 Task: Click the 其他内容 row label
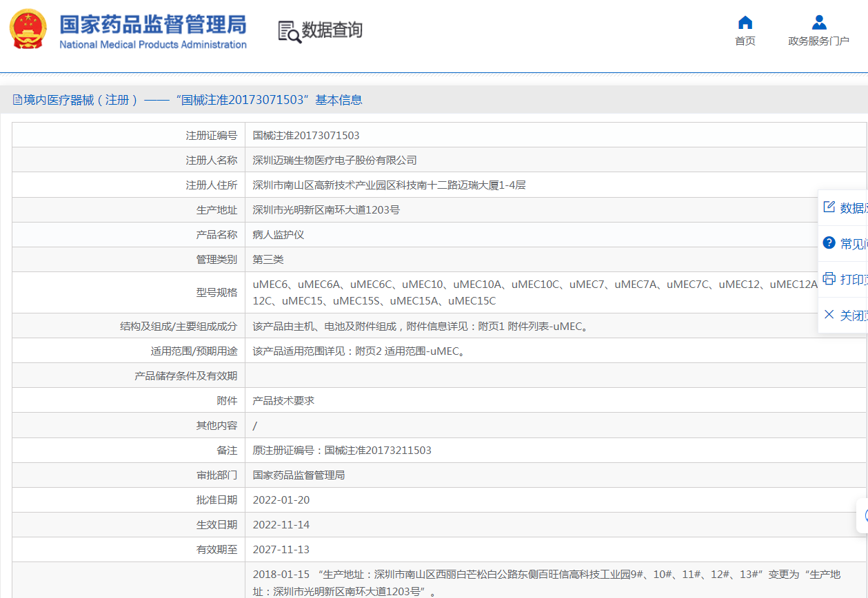[216, 426]
